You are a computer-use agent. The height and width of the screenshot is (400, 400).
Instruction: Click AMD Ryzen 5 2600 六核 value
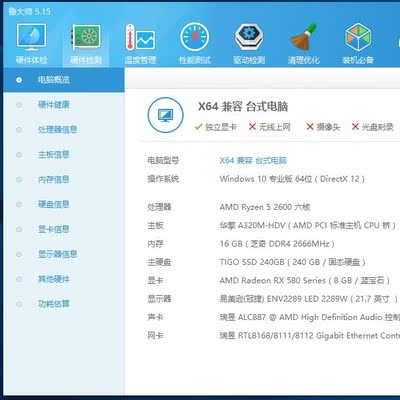265,207
